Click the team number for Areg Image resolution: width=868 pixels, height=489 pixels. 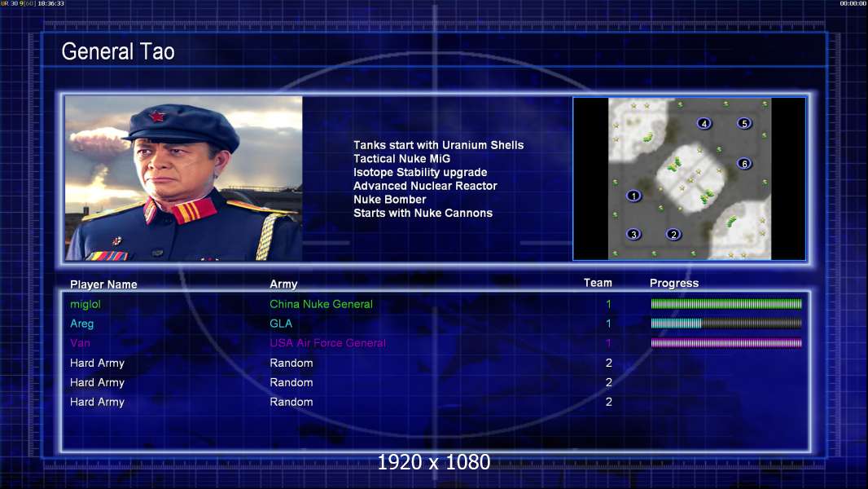point(608,324)
